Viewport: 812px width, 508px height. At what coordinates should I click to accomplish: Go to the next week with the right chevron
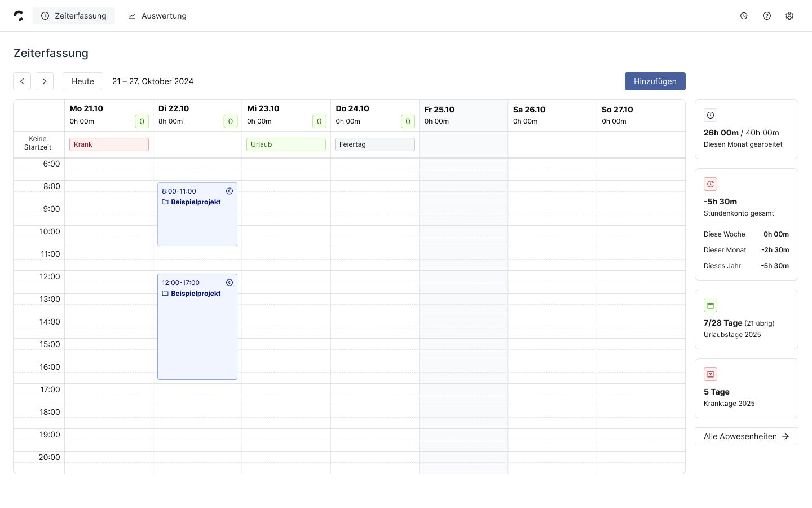tap(45, 81)
